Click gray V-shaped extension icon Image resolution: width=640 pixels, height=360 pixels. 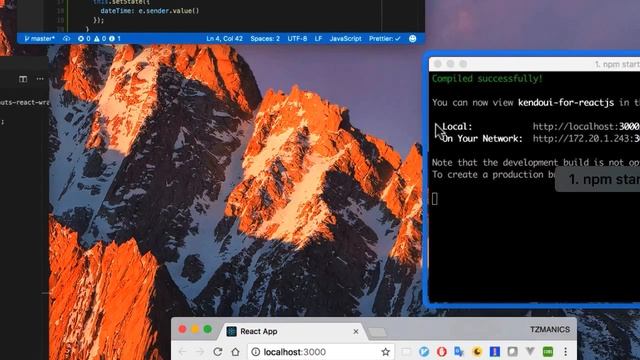[530, 351]
